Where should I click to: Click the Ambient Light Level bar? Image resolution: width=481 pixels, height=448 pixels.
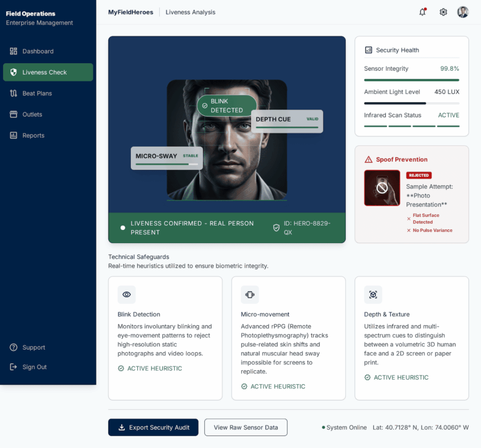pos(411,103)
